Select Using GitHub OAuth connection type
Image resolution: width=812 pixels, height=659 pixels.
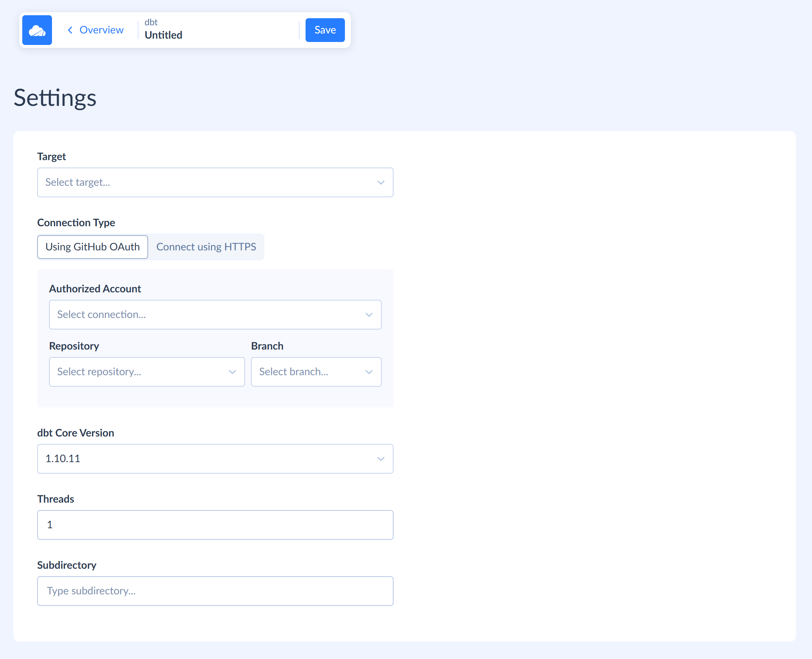tap(92, 247)
